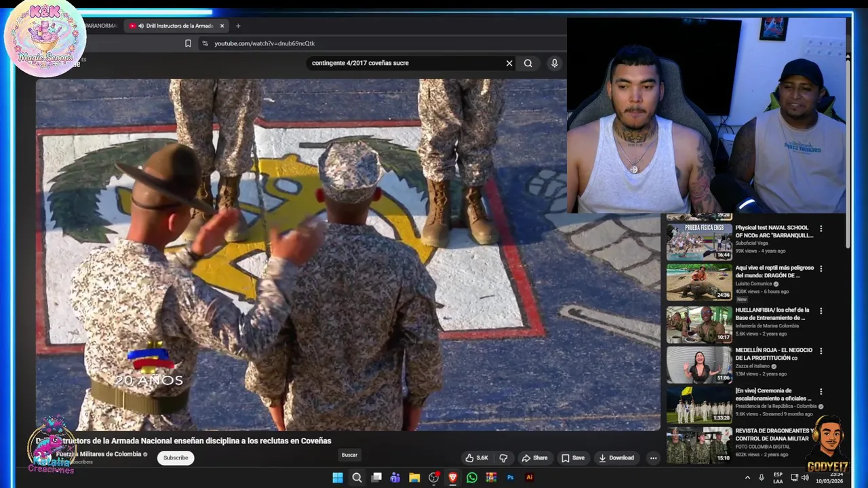Open options for Aquí vive el reptil video
The height and width of the screenshot is (488, 868).
(x=821, y=268)
